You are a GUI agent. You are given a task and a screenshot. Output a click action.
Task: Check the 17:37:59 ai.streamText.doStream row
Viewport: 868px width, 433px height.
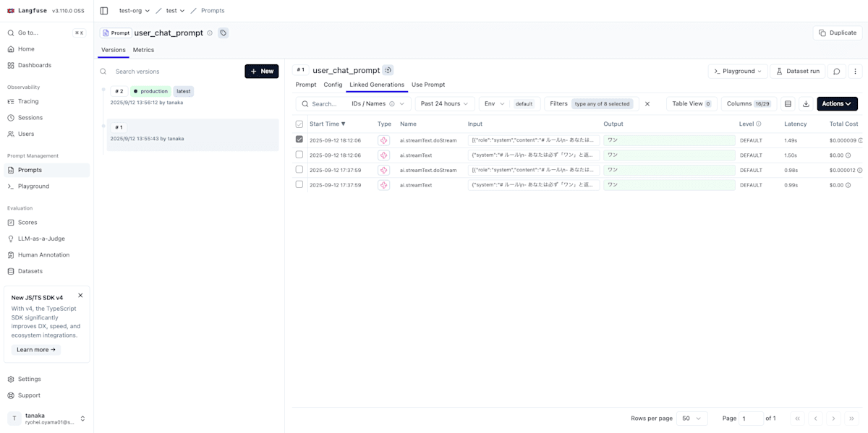coord(299,170)
